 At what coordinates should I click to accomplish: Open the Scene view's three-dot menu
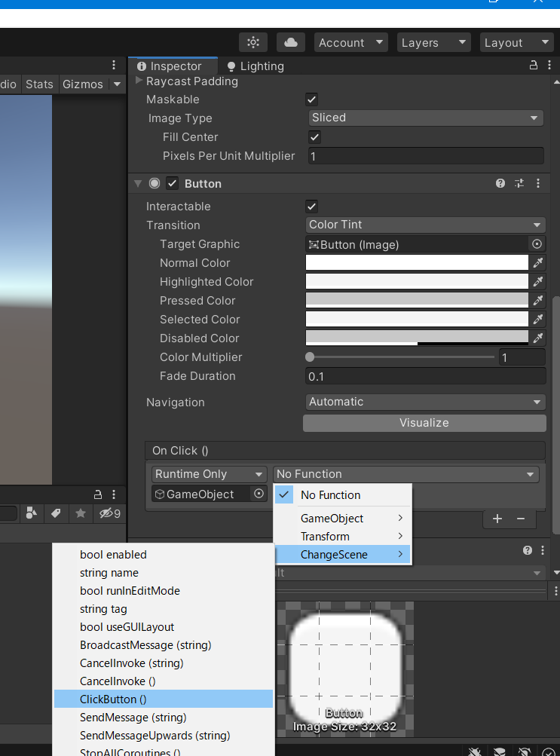click(x=114, y=65)
